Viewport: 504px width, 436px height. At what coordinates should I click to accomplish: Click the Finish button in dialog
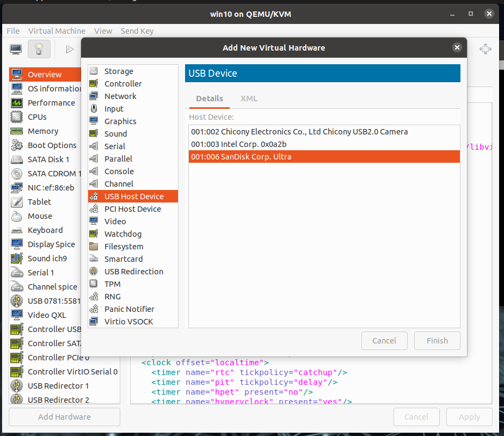437,341
